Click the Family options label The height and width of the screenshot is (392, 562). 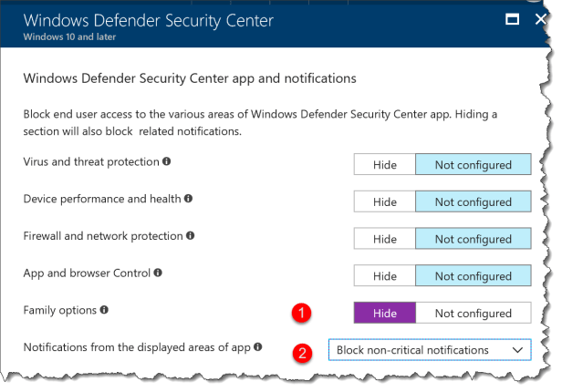tap(60, 310)
